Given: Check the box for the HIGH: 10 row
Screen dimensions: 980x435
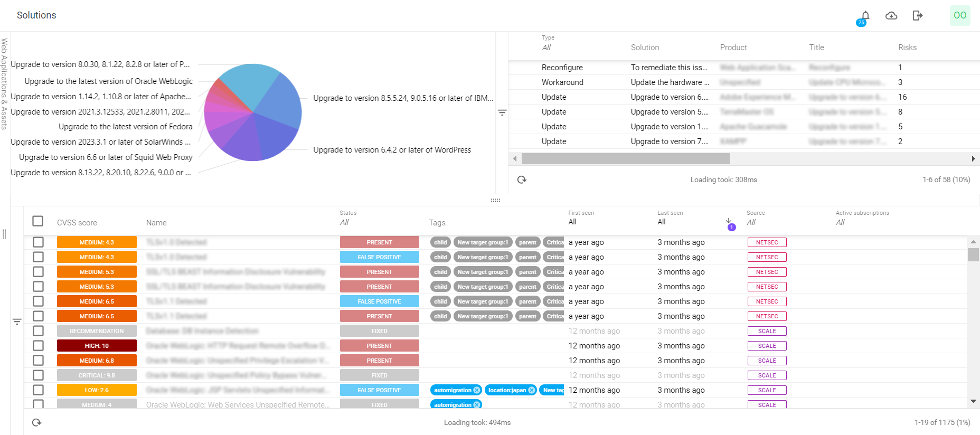Looking at the screenshot, I should click(38, 346).
